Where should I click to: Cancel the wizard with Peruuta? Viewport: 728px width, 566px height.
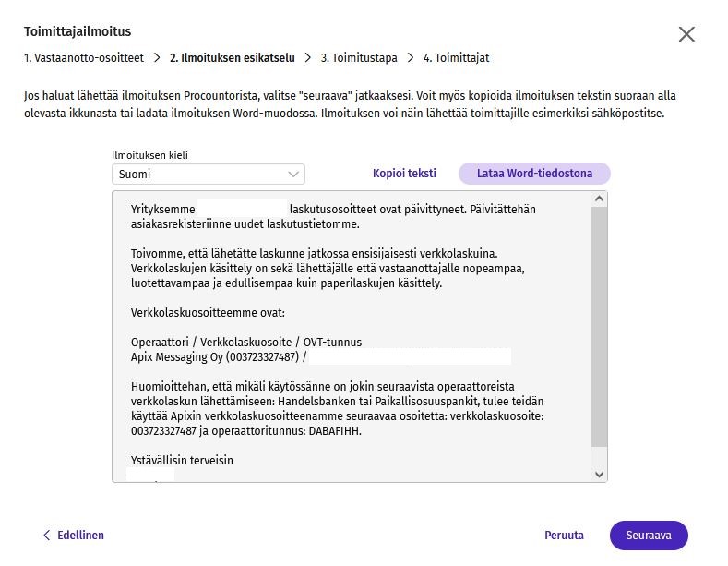pos(564,536)
